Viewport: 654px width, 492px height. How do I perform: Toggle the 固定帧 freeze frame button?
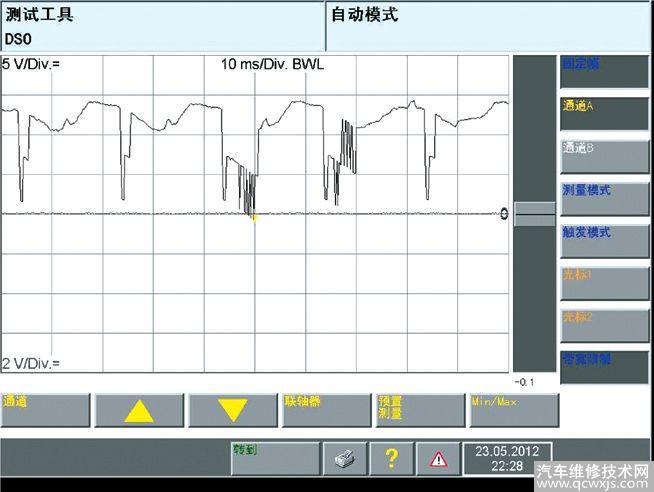[x=604, y=72]
